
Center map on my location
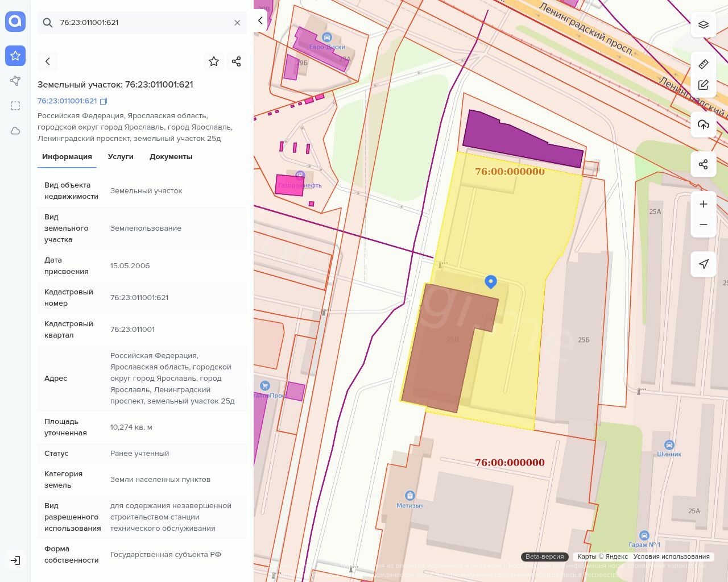703,264
